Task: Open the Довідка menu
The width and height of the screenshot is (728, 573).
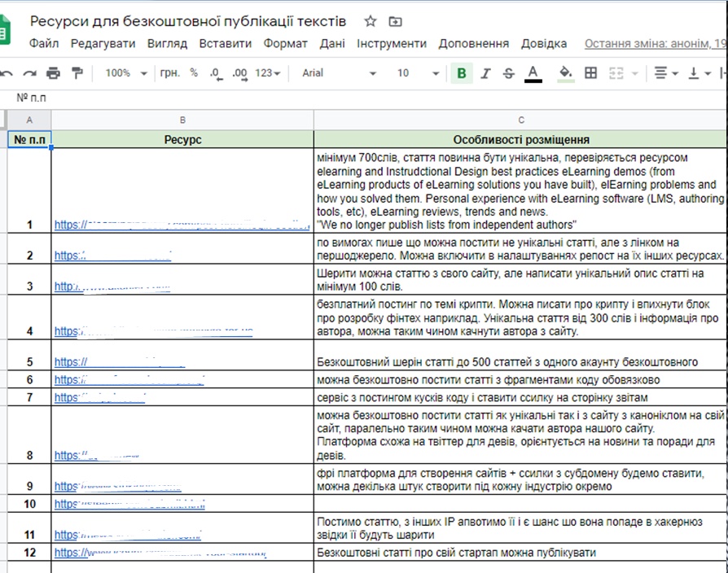Action: pos(544,44)
